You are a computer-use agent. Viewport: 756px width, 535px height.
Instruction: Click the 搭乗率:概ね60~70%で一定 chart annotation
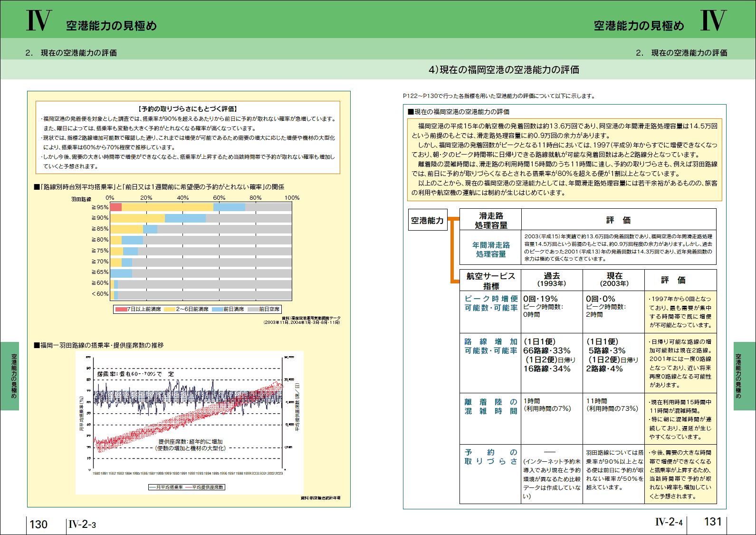coord(135,374)
